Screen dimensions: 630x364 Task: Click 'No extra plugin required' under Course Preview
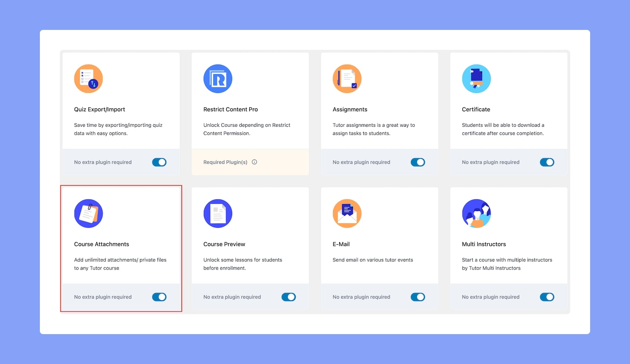[x=232, y=297]
